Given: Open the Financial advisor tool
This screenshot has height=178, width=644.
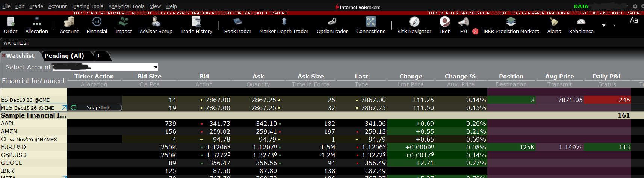Looking at the screenshot, I should pos(97,25).
